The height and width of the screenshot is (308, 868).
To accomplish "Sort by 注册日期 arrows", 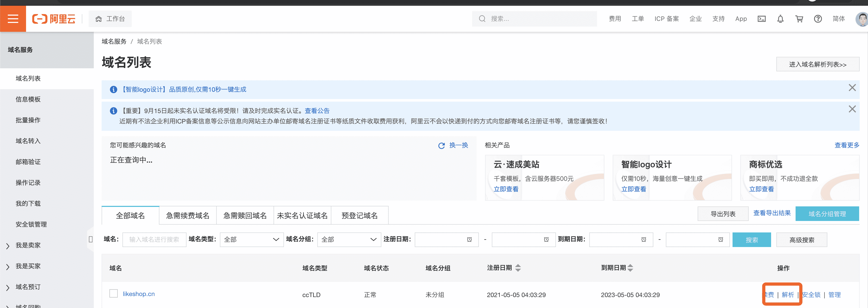I will (518, 268).
